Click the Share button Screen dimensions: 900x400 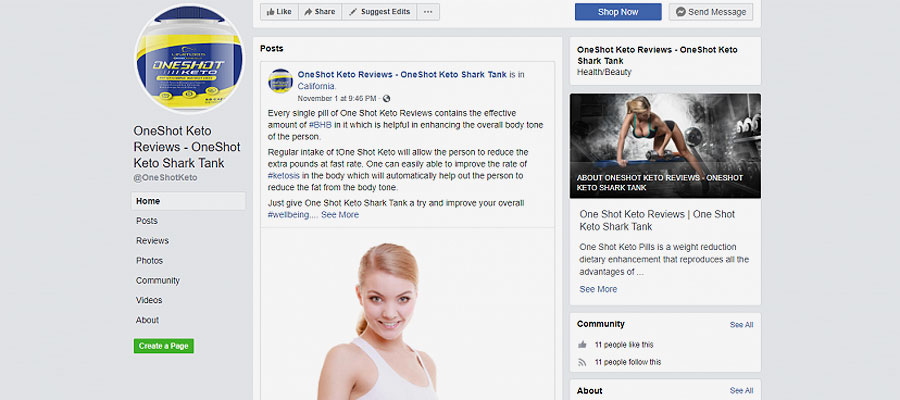(x=320, y=11)
